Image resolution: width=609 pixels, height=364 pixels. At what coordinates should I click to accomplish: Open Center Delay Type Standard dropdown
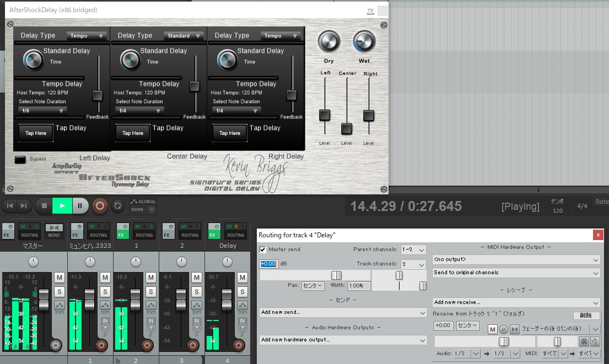pos(184,36)
